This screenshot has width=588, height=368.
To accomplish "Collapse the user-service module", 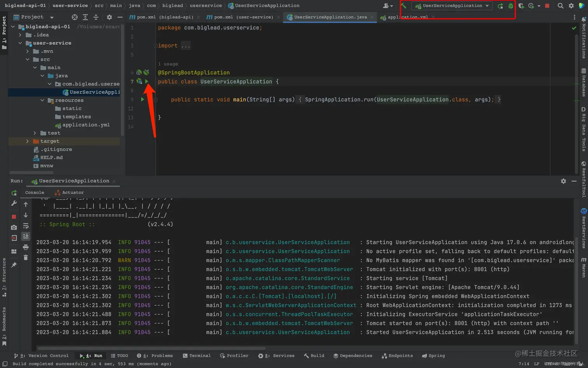I will [x=20, y=43].
